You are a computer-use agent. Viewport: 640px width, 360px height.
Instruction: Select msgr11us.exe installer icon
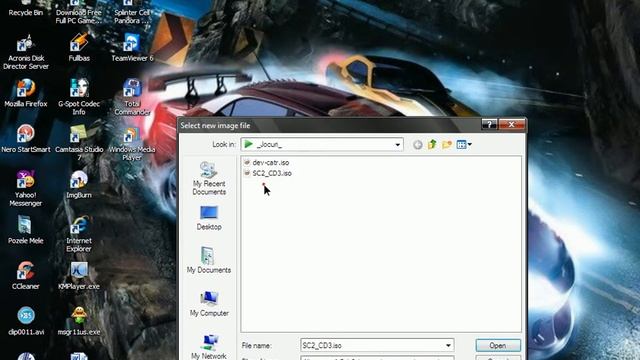79,322
